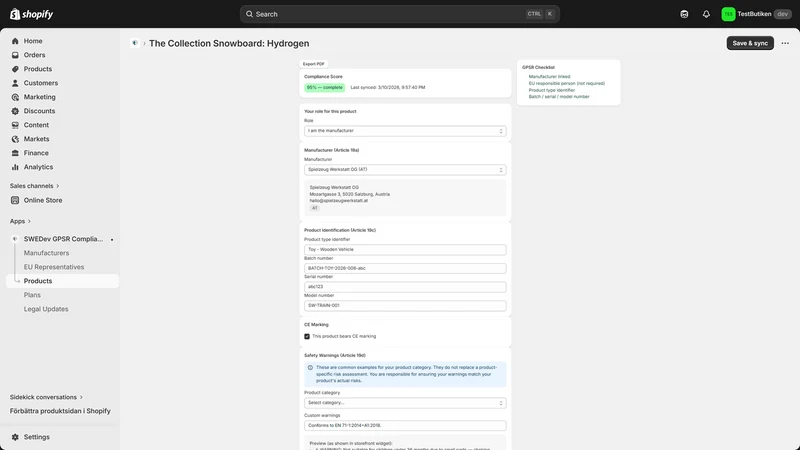Viewport: 800px width, 450px height.
Task: Click the Model number field
Action: (x=405, y=305)
